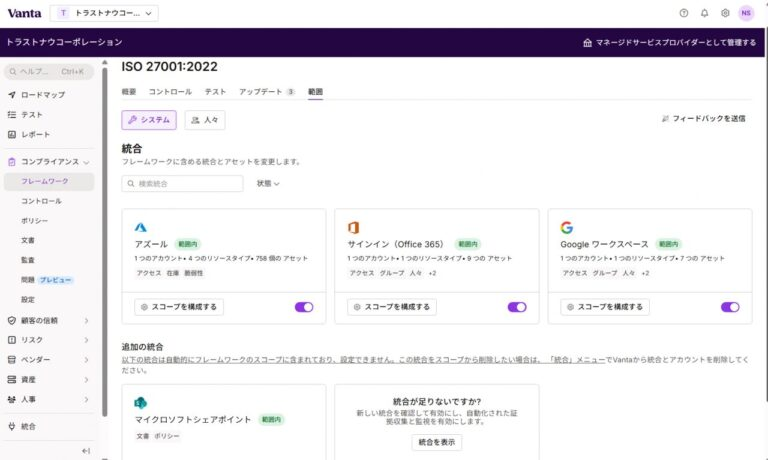Screen dimensions: 768x460
Task: Expand the ベンダー chevron
Action: [x=87, y=360]
